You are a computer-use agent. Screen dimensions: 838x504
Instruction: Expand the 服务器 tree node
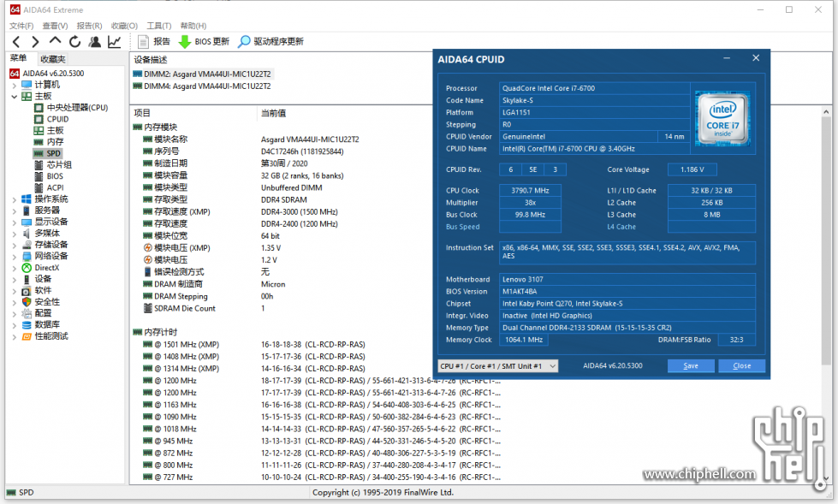click(14, 210)
